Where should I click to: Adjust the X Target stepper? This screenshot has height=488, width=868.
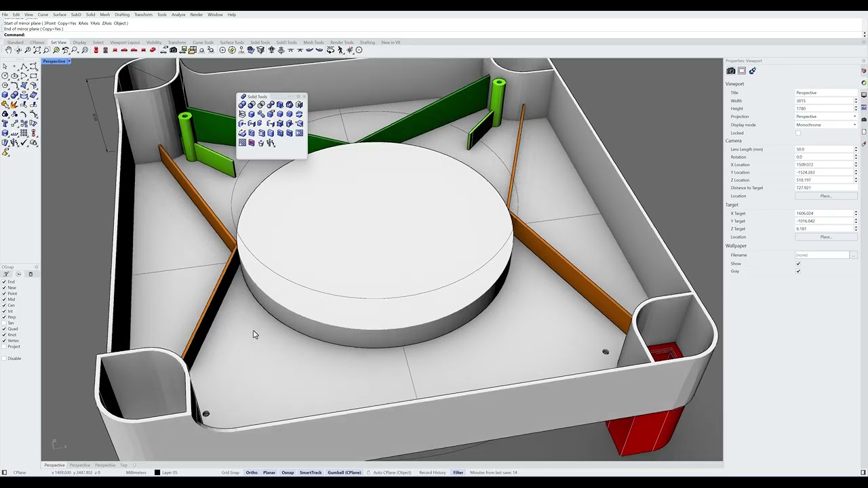click(x=855, y=213)
